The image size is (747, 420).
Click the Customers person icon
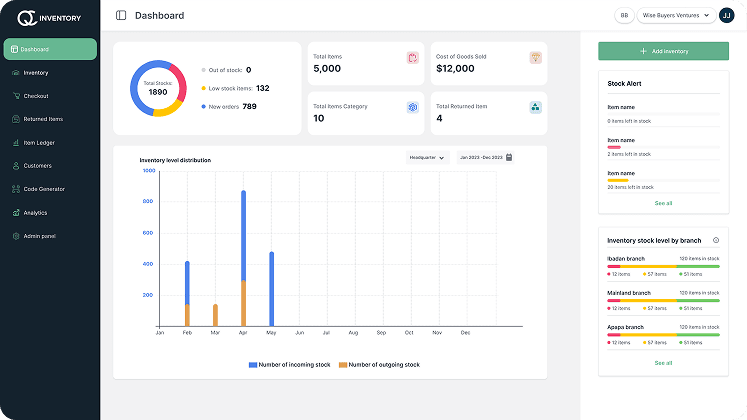[x=16, y=166]
